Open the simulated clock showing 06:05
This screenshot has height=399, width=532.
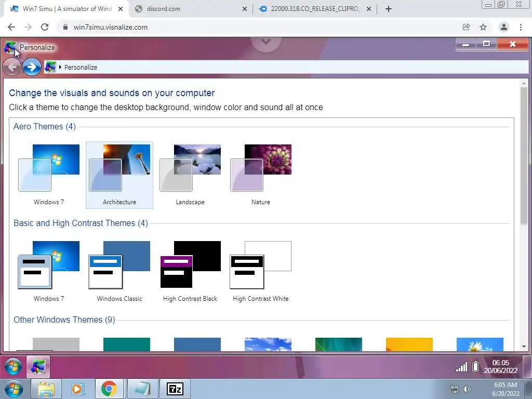[x=501, y=366]
